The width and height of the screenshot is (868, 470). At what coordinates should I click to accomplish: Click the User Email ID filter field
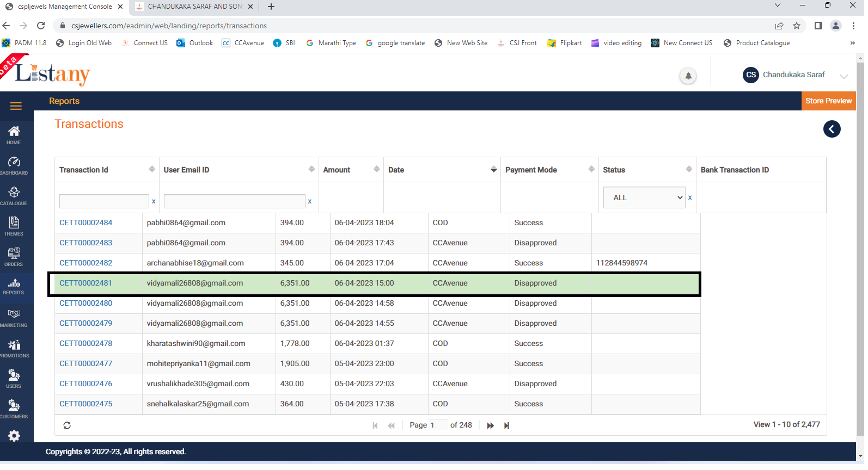(x=235, y=201)
